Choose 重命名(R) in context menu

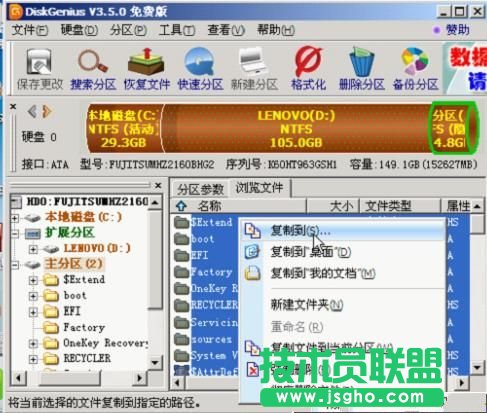coord(343,327)
